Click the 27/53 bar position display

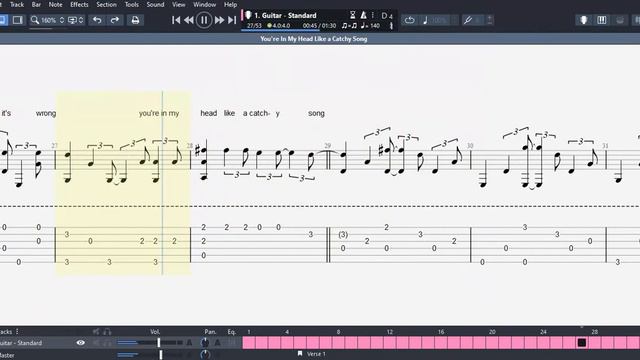pos(254,26)
